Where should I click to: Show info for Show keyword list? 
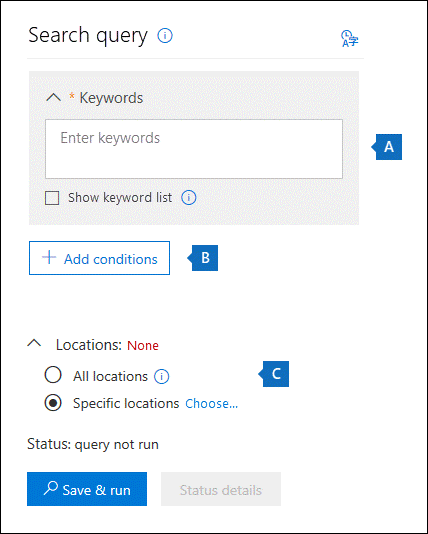(188, 198)
